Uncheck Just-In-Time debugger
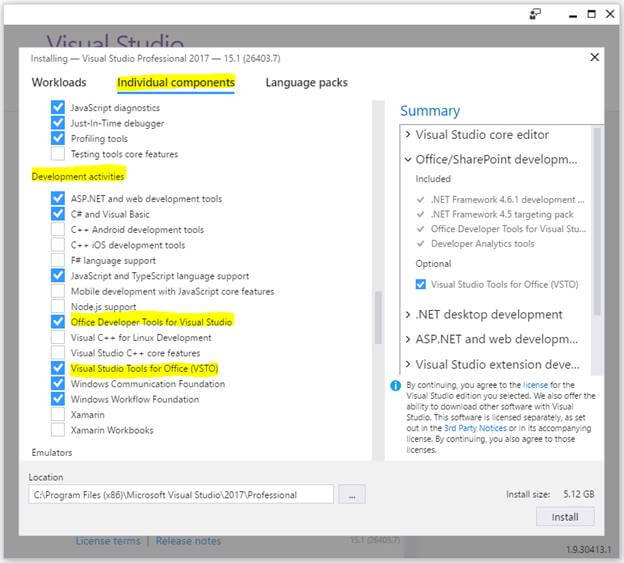This screenshot has height=563, width=624. pos(58,123)
